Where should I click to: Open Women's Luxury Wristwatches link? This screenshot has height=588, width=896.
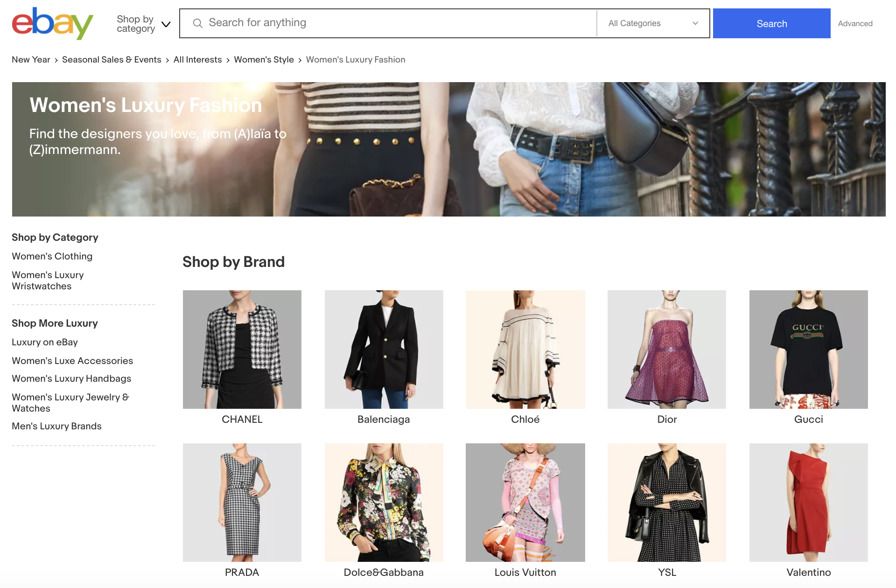(47, 280)
